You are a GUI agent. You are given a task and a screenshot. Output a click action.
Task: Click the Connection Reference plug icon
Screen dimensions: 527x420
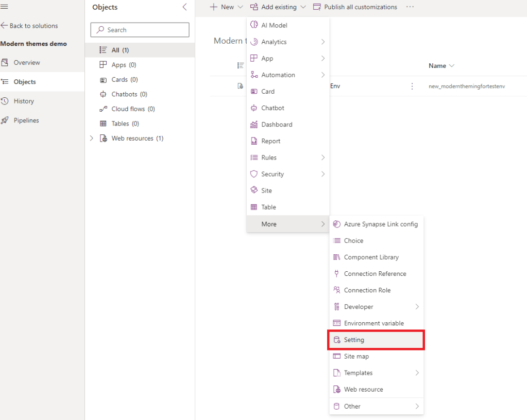point(337,274)
